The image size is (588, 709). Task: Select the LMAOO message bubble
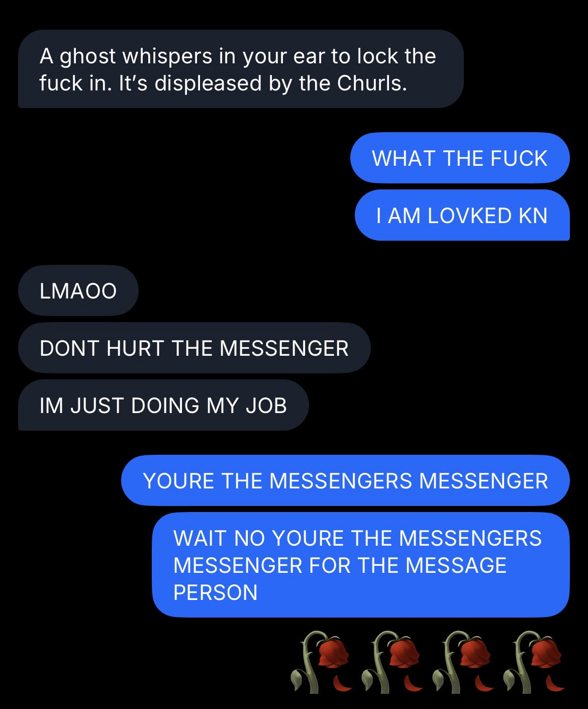(78, 290)
